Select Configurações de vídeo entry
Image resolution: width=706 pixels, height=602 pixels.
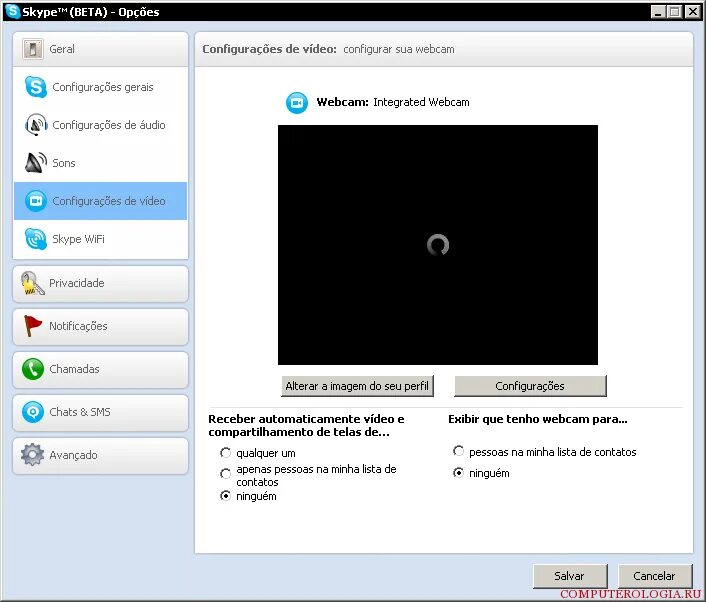100,201
